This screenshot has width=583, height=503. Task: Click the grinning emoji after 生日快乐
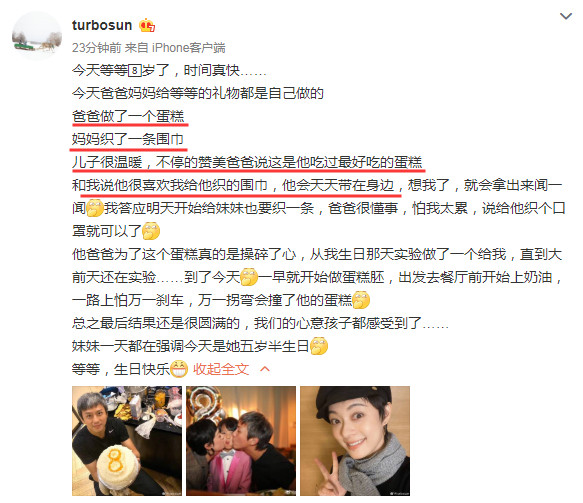pos(179,369)
